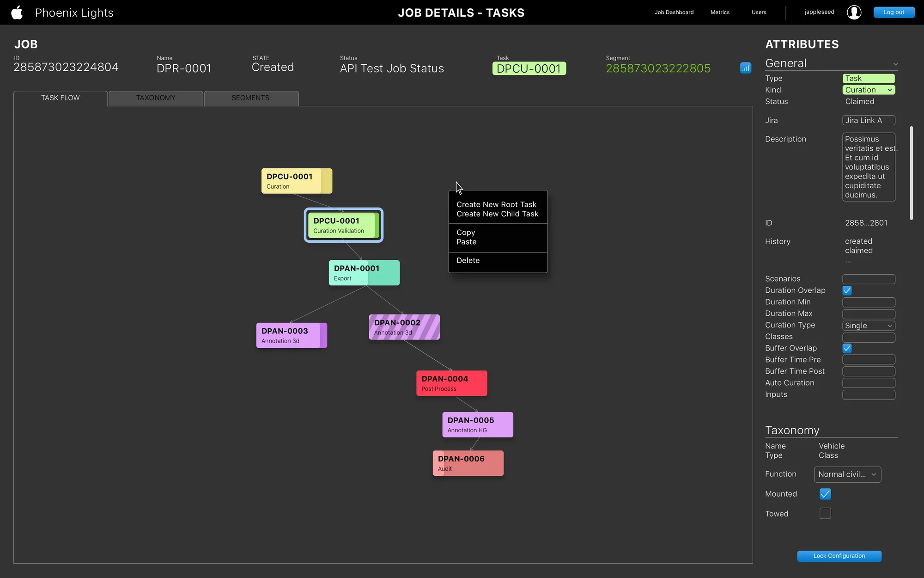Choose Copy from the context menu
Viewport: 924px width, 578px height.
466,233
